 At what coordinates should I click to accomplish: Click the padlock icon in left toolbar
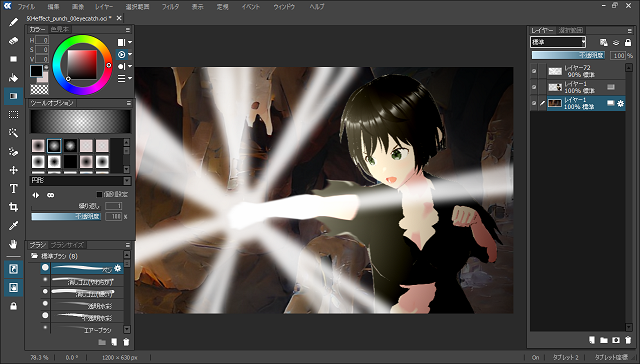(x=13, y=306)
